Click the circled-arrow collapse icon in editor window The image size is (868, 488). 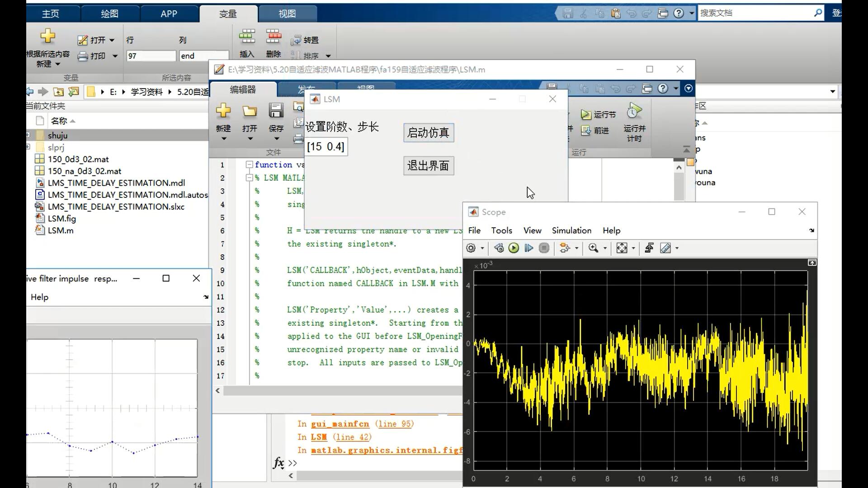[689, 89]
